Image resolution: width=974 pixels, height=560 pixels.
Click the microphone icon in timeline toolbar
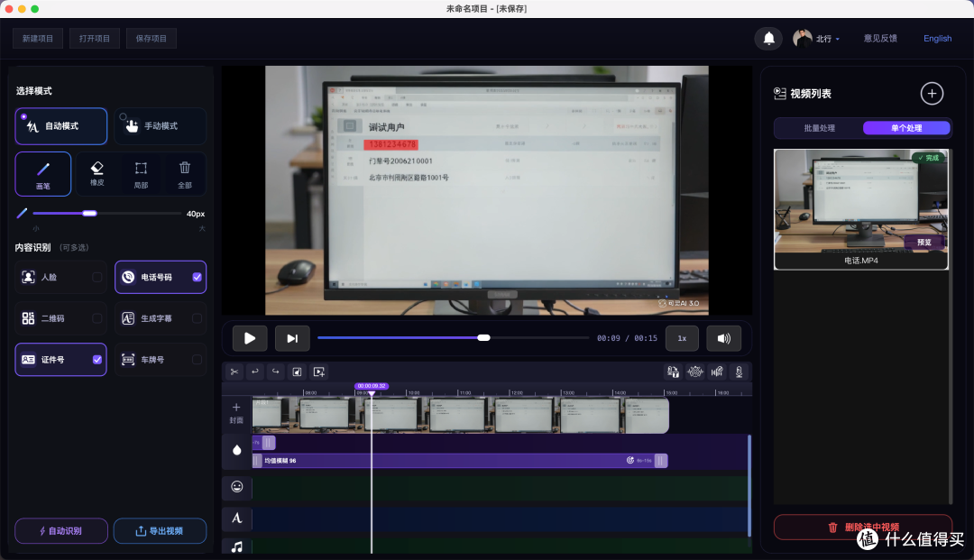[x=739, y=372]
